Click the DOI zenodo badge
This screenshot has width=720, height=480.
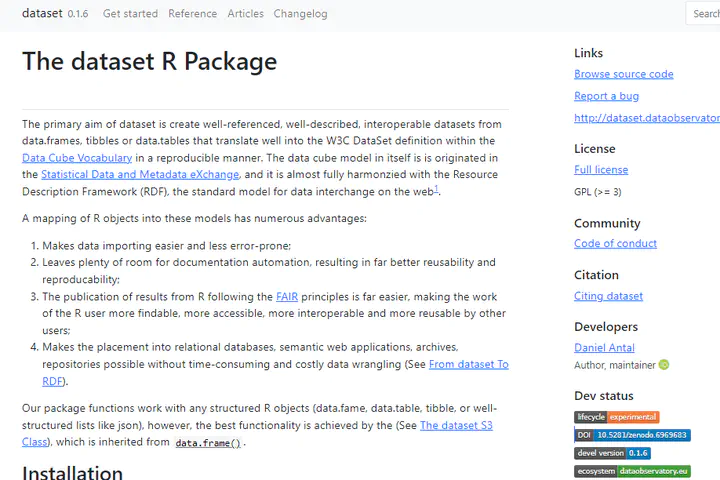point(632,435)
